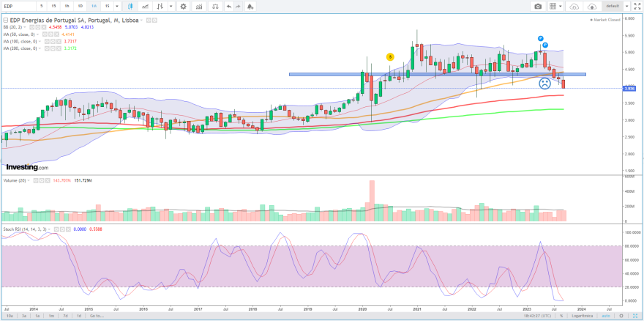Open settings for MA (50) indicator

[51, 34]
